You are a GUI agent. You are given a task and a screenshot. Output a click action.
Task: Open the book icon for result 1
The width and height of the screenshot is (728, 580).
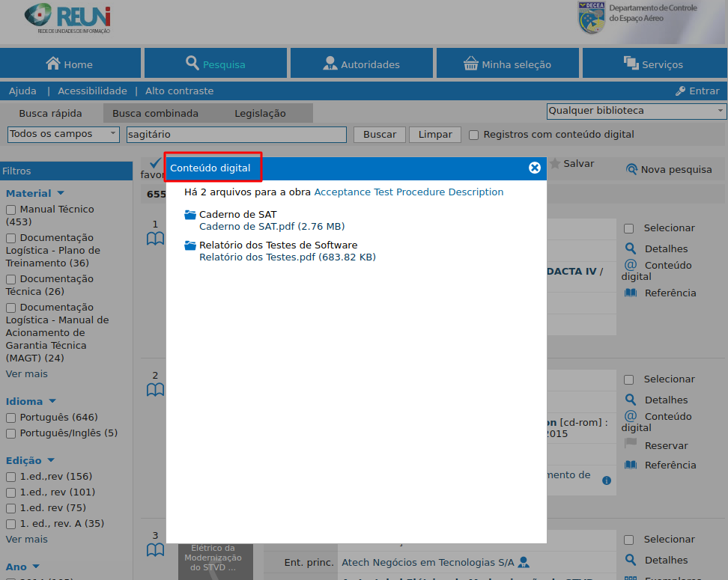click(x=155, y=239)
